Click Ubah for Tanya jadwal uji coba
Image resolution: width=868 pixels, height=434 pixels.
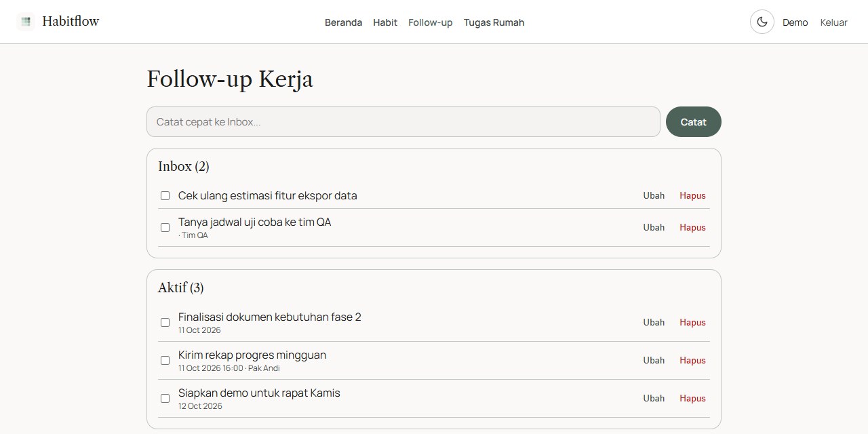pyautogui.click(x=654, y=227)
